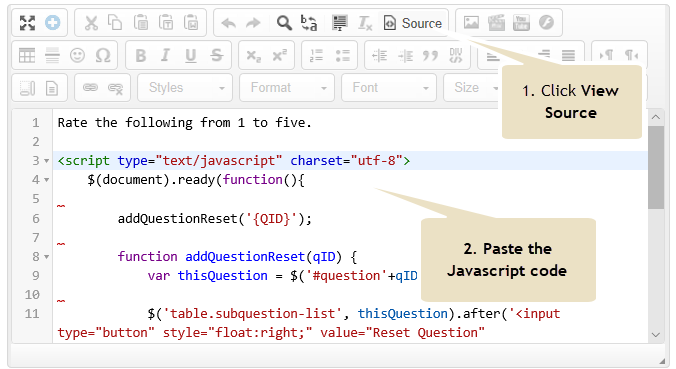Collapse code fold at line 4

point(47,180)
